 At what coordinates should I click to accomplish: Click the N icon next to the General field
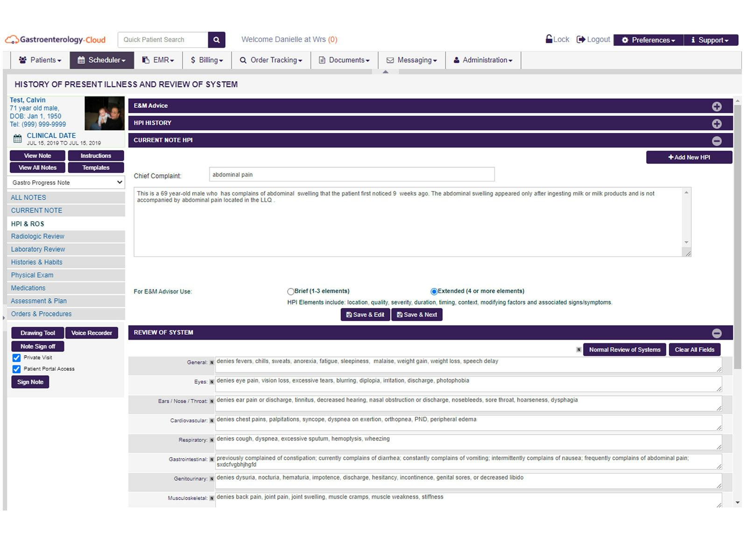point(211,362)
